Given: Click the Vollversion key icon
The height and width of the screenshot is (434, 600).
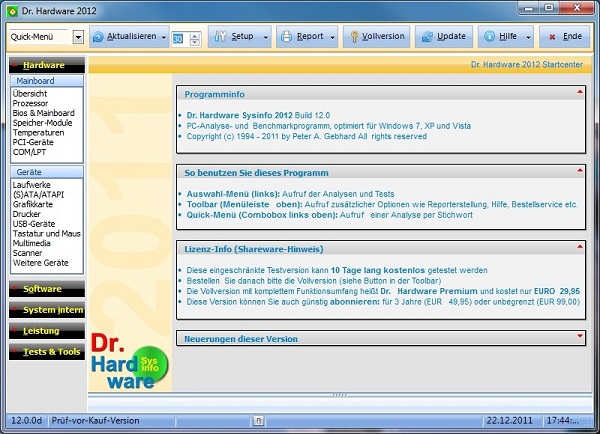Looking at the screenshot, I should (355, 37).
